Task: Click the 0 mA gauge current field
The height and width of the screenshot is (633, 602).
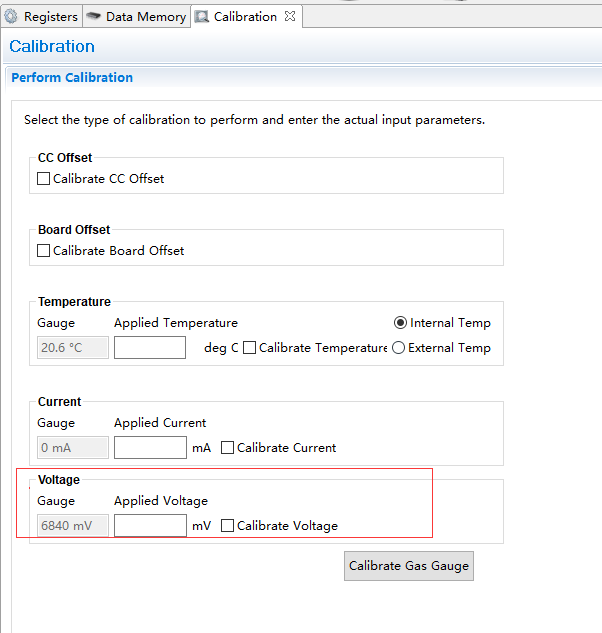Action: (73, 448)
